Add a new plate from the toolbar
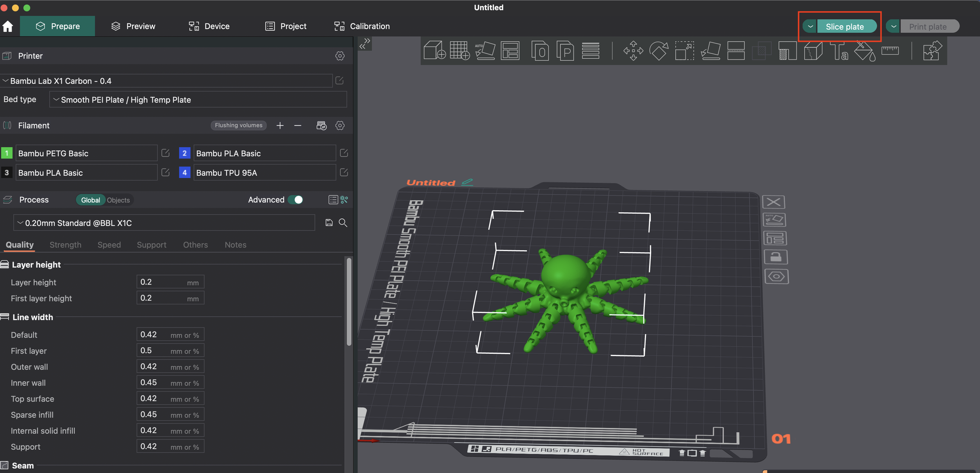This screenshot has height=473, width=980. pyautogui.click(x=460, y=51)
